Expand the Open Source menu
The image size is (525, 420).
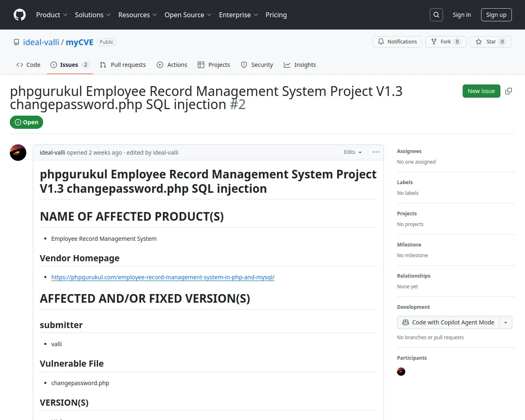tap(188, 15)
